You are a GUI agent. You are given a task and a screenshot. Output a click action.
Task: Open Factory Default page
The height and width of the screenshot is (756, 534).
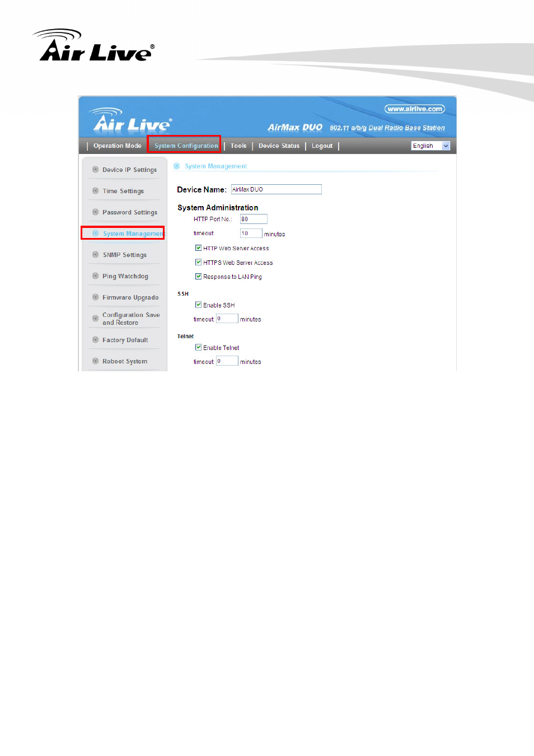click(125, 340)
